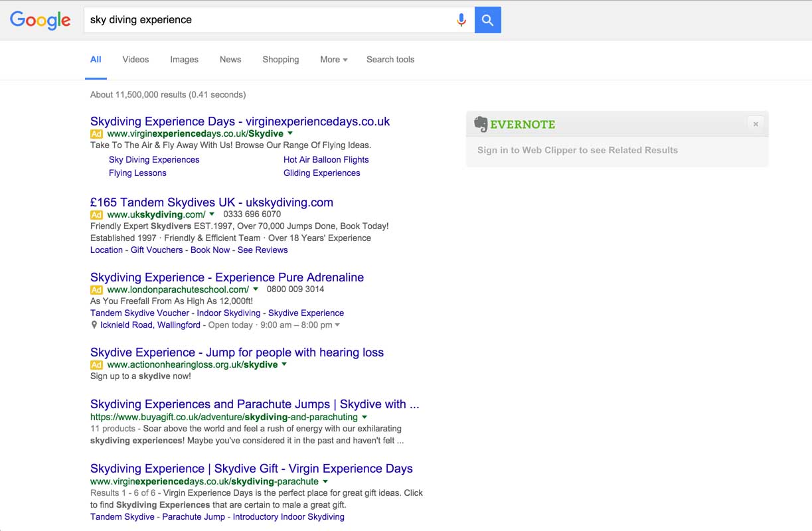812x531 pixels.
Task: Open Gliding Experiences sitelink
Action: tap(322, 173)
